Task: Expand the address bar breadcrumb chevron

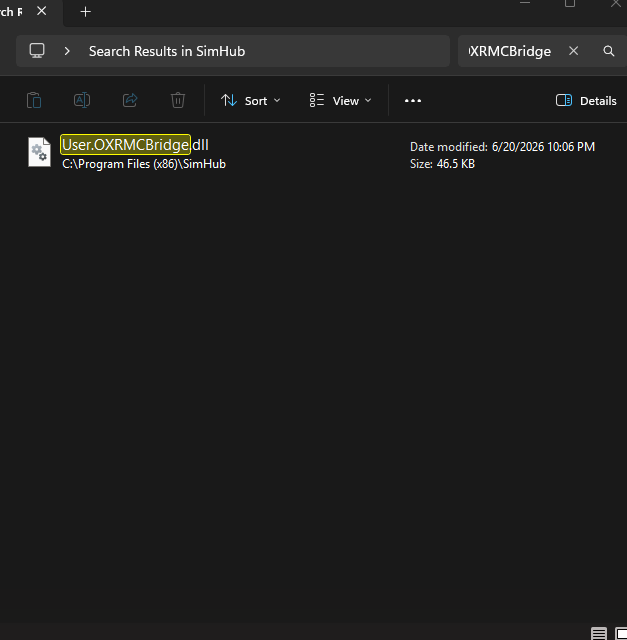Action: coord(67,51)
